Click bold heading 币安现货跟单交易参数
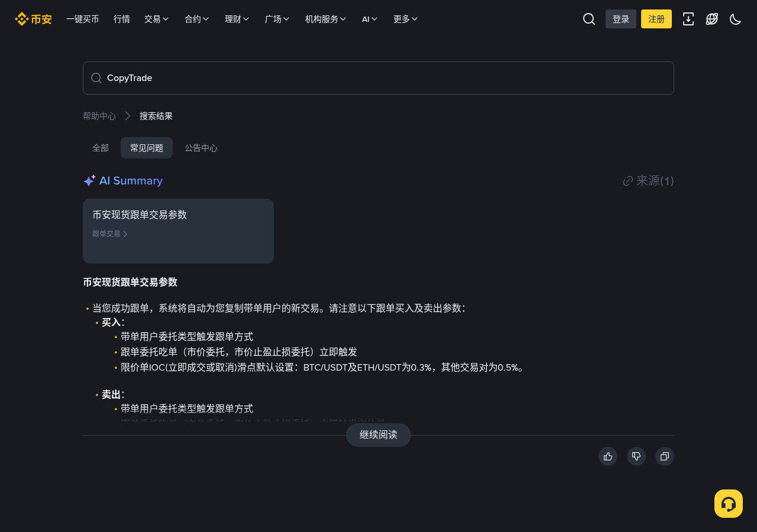757x532 pixels. click(x=130, y=282)
